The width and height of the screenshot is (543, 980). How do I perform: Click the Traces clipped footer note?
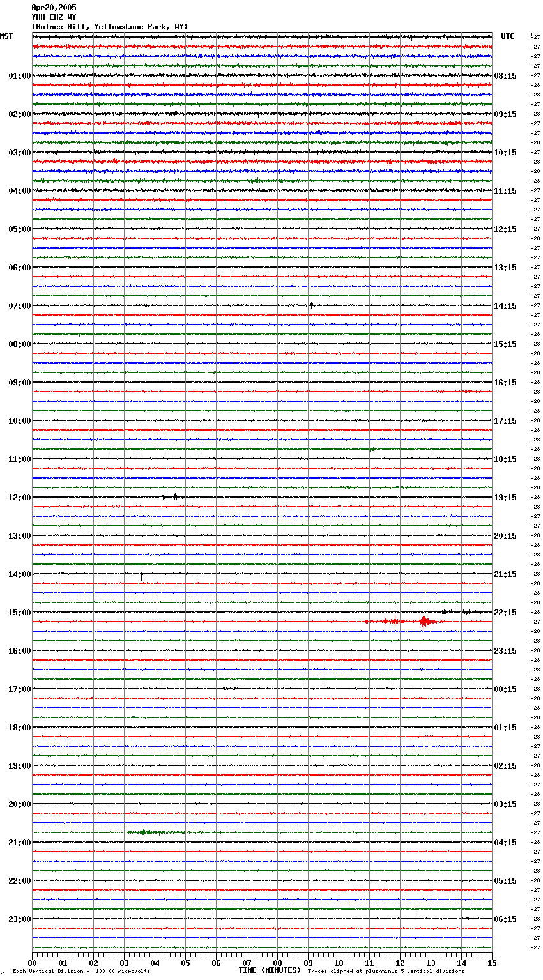(386, 972)
